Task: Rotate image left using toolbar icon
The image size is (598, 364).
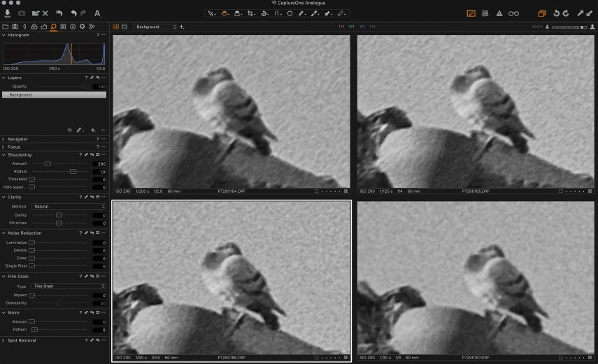Action: tap(557, 13)
